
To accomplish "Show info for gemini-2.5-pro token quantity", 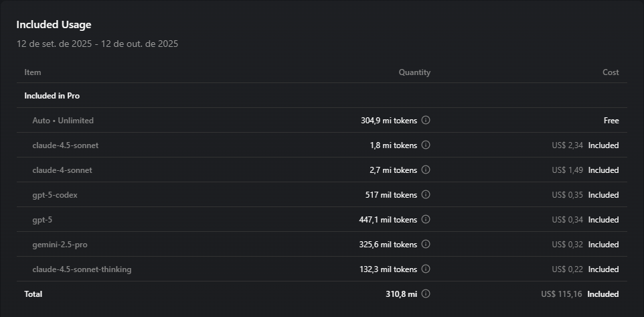I will [426, 245].
